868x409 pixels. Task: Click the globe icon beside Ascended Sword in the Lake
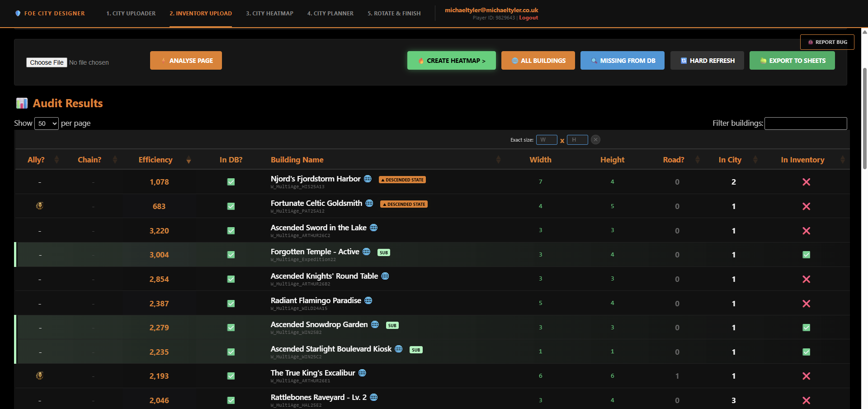(373, 228)
